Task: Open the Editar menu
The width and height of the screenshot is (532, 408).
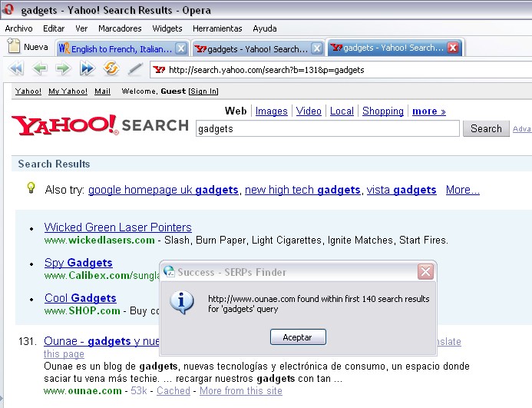Action: [x=54, y=28]
